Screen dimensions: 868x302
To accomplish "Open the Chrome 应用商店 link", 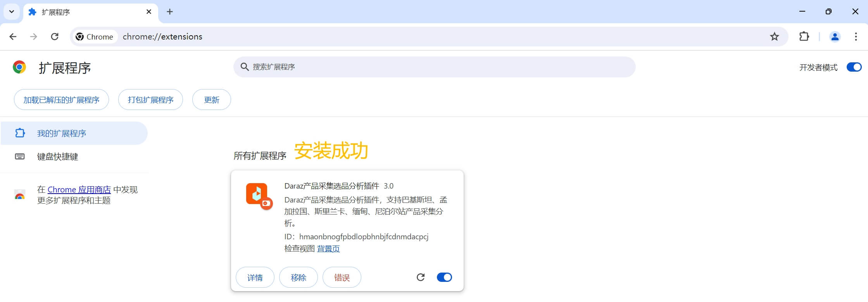I will coord(79,190).
